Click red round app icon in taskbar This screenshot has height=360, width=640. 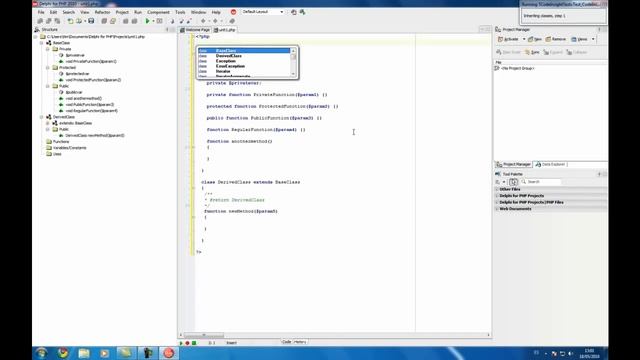point(168,353)
